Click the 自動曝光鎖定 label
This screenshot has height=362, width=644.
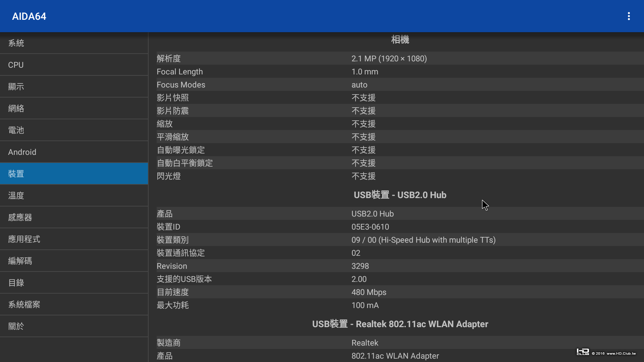pos(181,150)
